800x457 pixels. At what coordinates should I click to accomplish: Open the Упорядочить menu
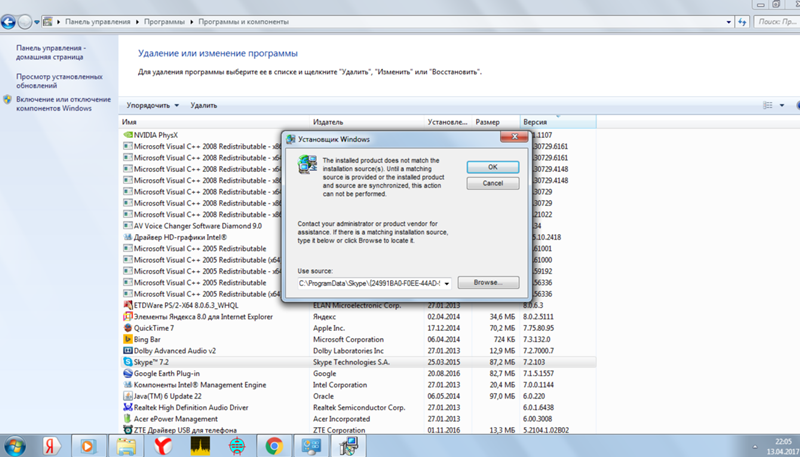pos(153,106)
